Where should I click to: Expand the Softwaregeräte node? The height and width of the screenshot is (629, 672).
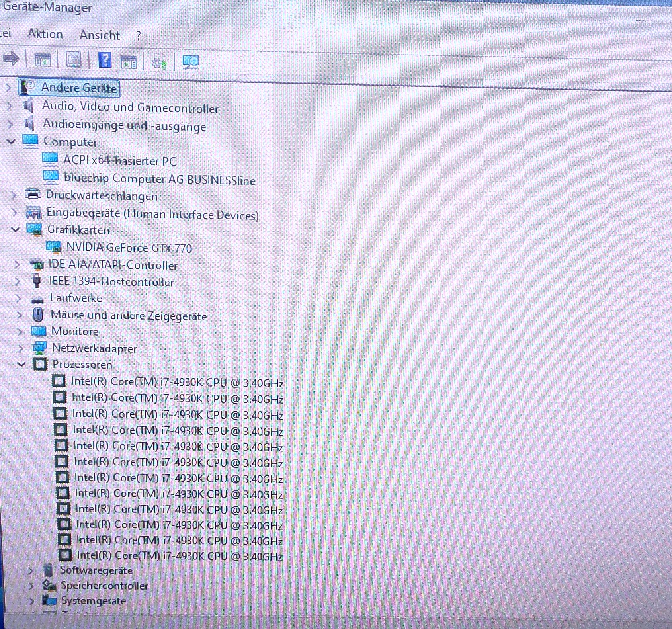[x=30, y=570]
